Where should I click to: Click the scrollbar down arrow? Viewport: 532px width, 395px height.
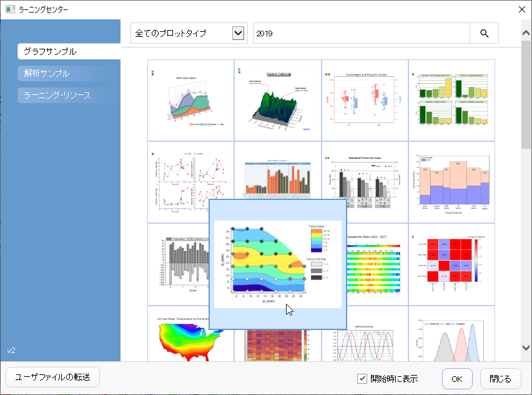tap(526, 347)
